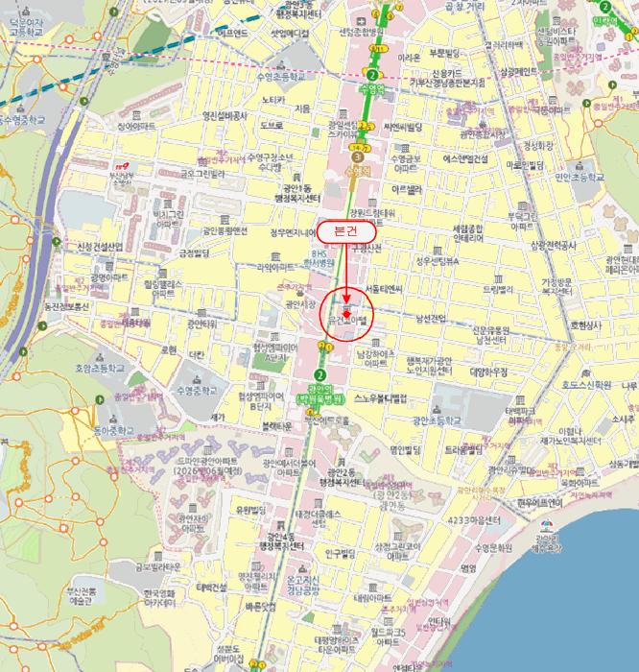Select the 서돌티엔씨 label
The height and width of the screenshot is (672, 639).
(384, 289)
